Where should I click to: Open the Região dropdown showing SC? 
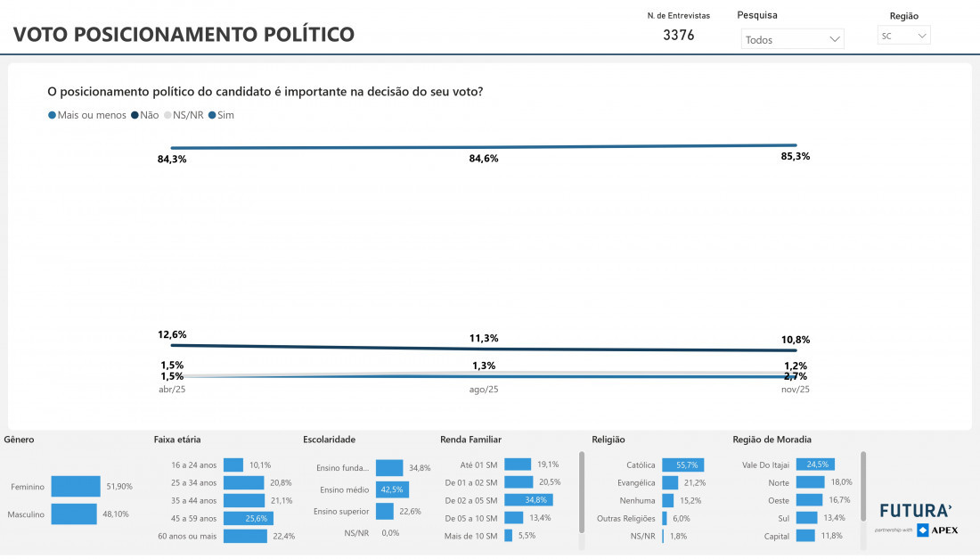tap(903, 37)
